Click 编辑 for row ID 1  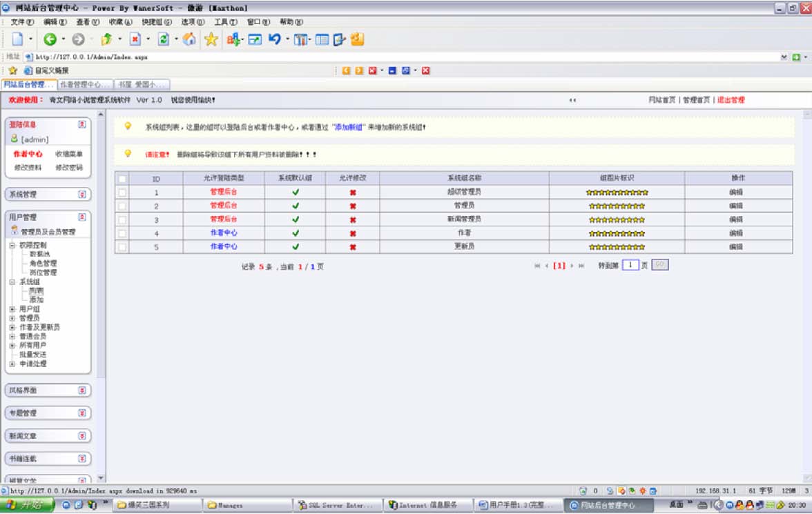[x=736, y=192]
